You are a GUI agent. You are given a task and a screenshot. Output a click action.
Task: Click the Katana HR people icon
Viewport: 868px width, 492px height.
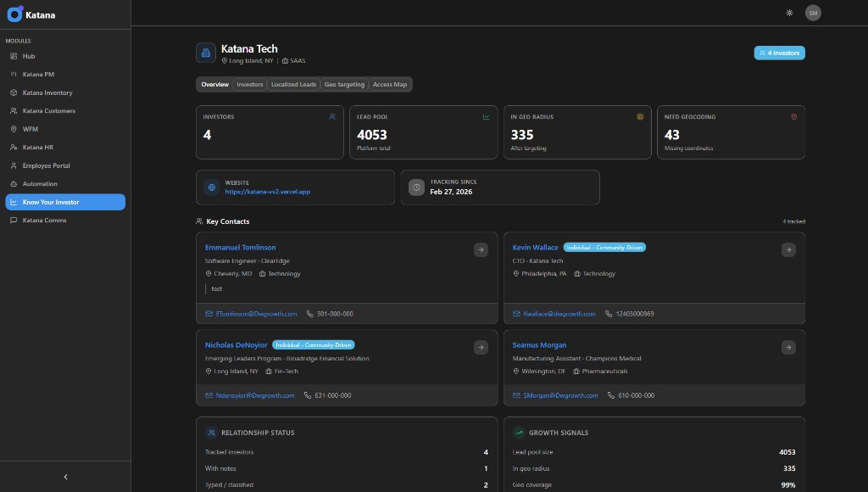click(14, 148)
